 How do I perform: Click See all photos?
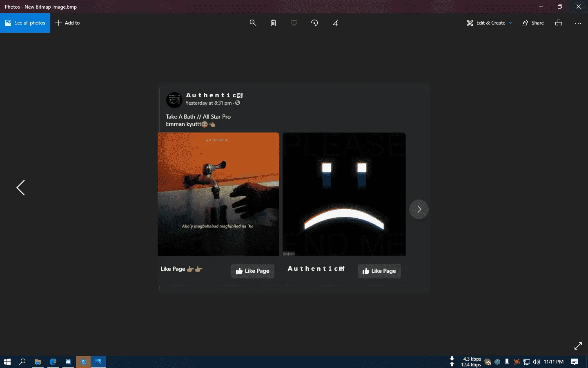pos(25,23)
